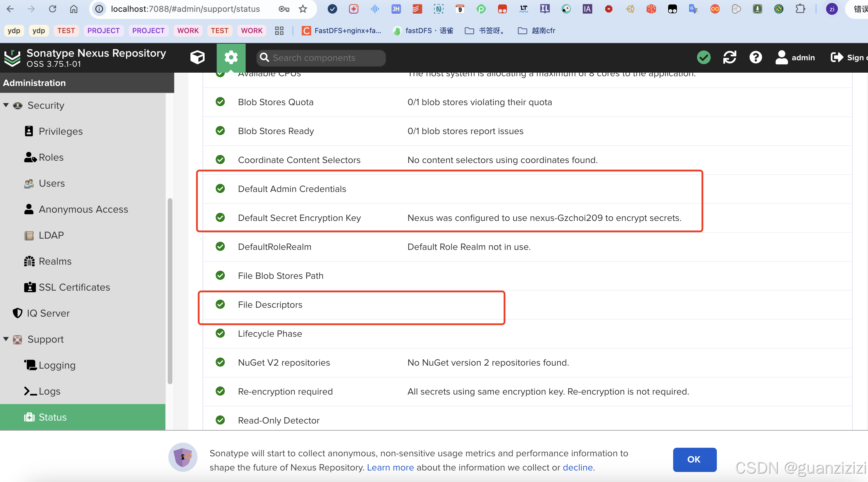Bookmark this page with star icon
Viewport: 868px width, 482px height.
[303, 9]
